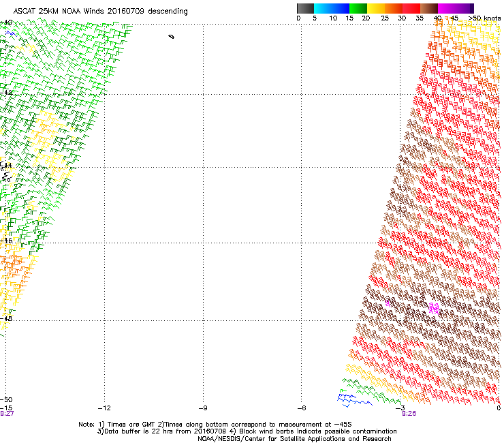Click the purple '9:27' overpass time label
The width and height of the screenshot is (504, 443).
click(7, 414)
